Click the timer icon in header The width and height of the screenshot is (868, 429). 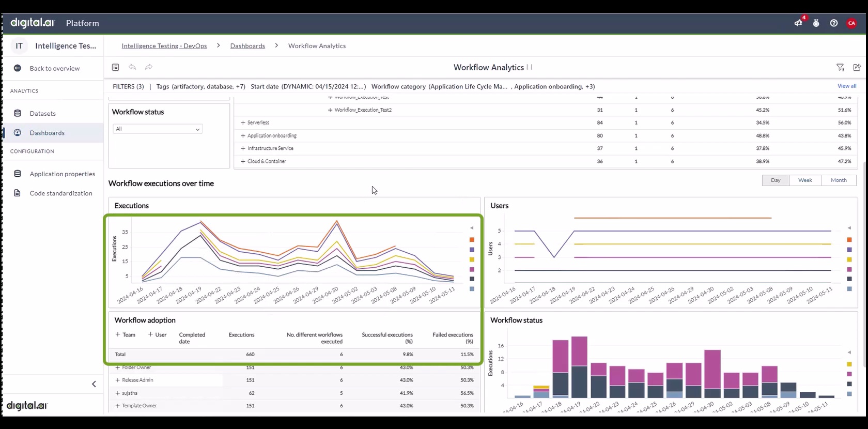coord(816,23)
